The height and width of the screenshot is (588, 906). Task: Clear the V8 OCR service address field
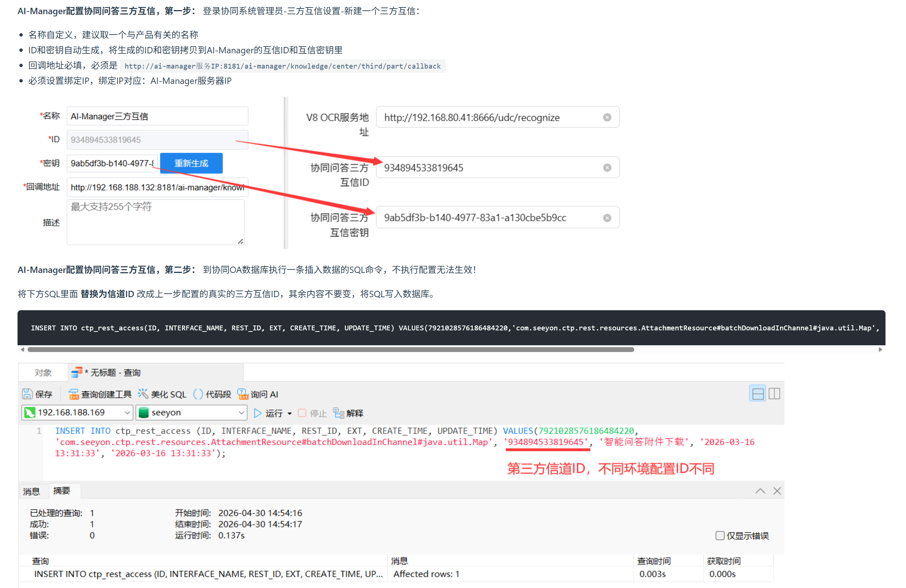coord(607,117)
